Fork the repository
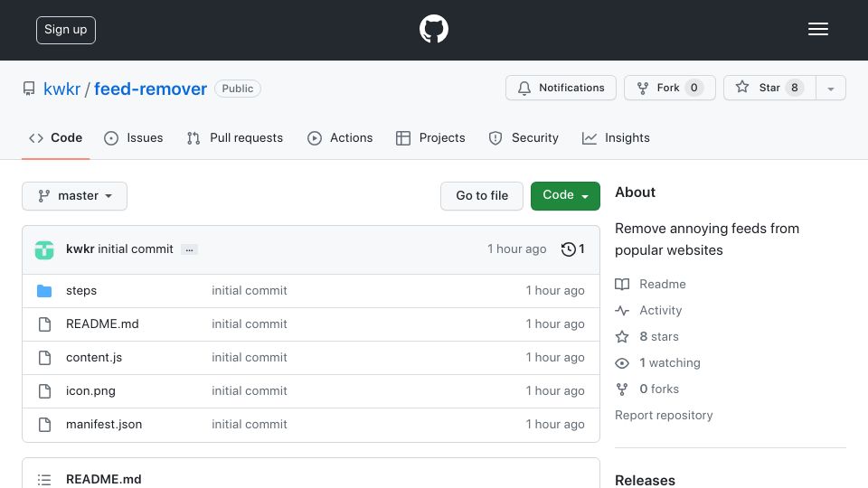 click(670, 88)
